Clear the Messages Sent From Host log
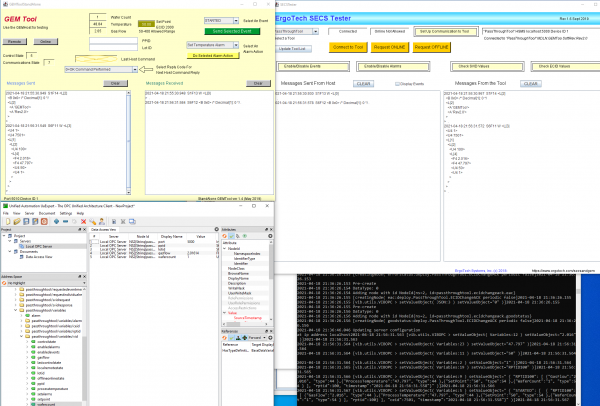This screenshot has height=406, width=600. (x=363, y=84)
